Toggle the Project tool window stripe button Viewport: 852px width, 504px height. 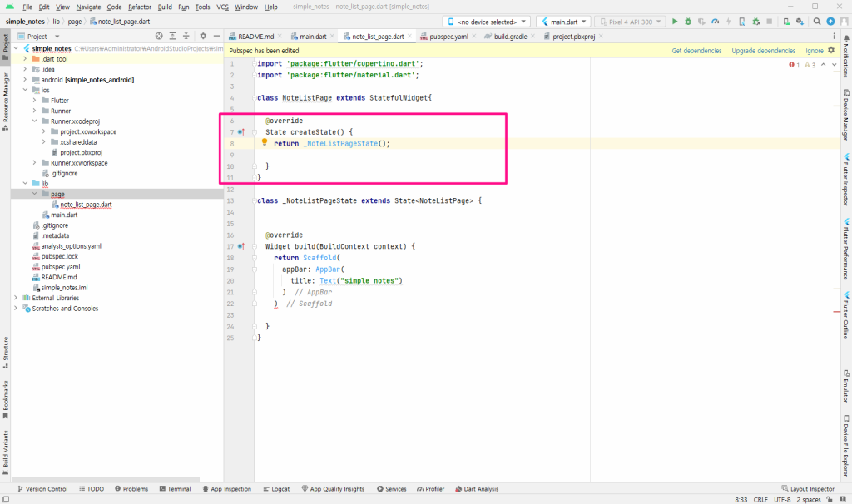point(6,47)
